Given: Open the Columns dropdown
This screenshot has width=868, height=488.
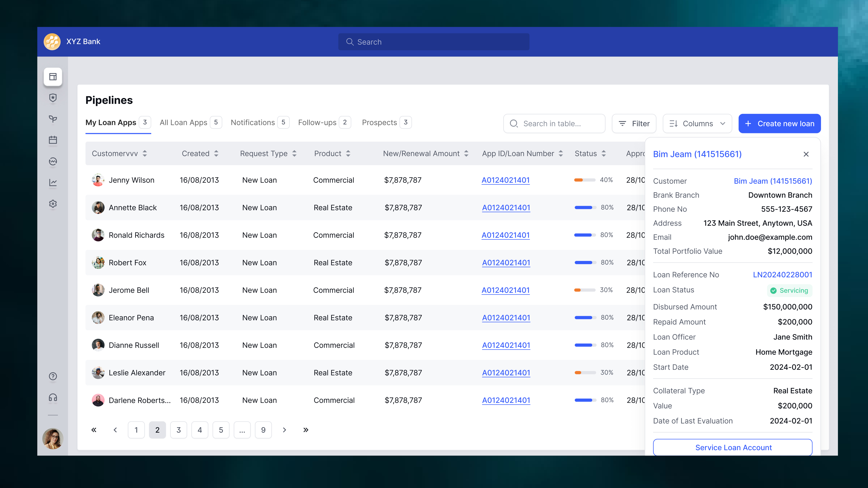Looking at the screenshot, I should pyautogui.click(x=697, y=124).
